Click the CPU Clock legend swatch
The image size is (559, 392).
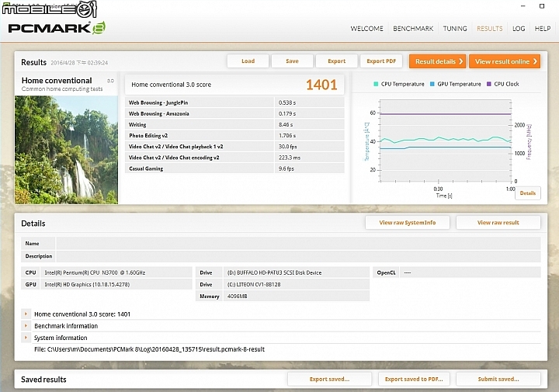click(489, 84)
